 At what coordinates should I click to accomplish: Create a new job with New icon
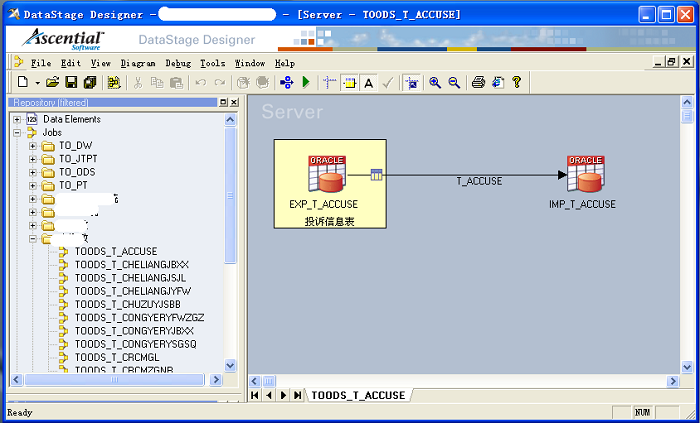(x=23, y=83)
